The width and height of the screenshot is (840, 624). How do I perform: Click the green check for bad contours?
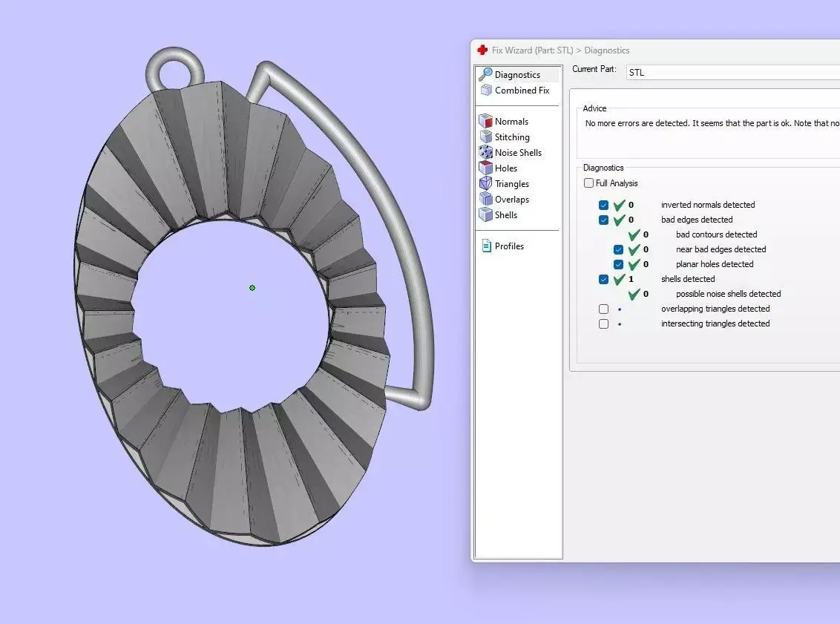point(634,234)
